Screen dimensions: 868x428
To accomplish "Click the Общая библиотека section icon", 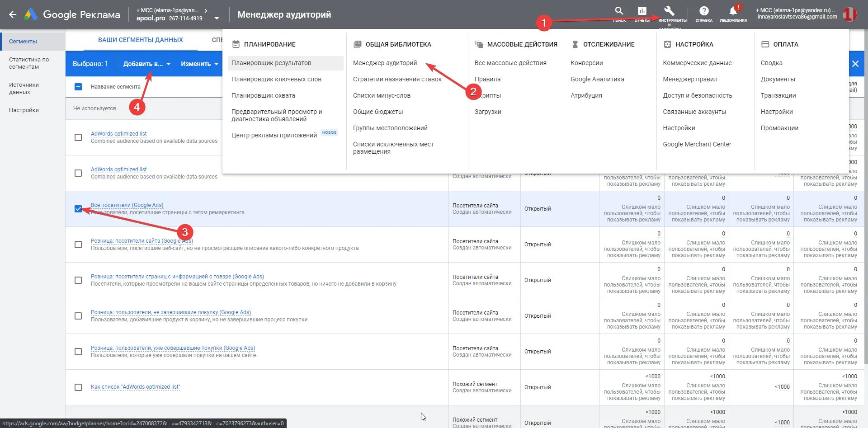I will pos(357,44).
